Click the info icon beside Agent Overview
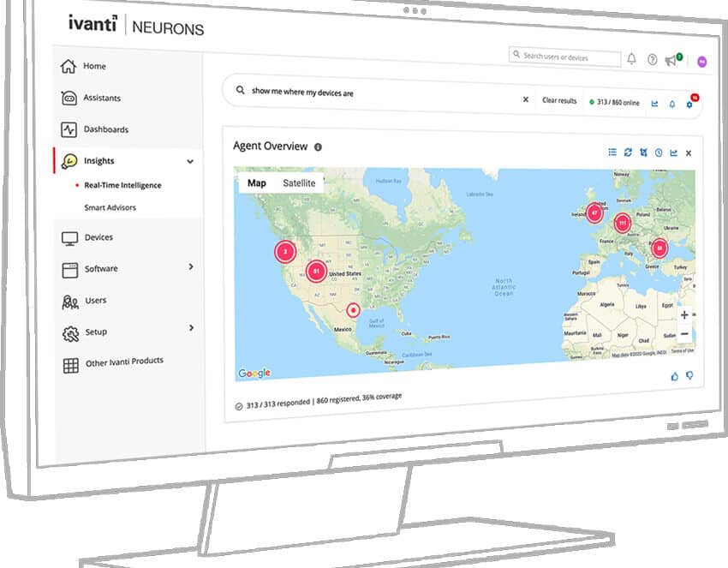Viewport: 728px width, 568px height. pyautogui.click(x=318, y=147)
